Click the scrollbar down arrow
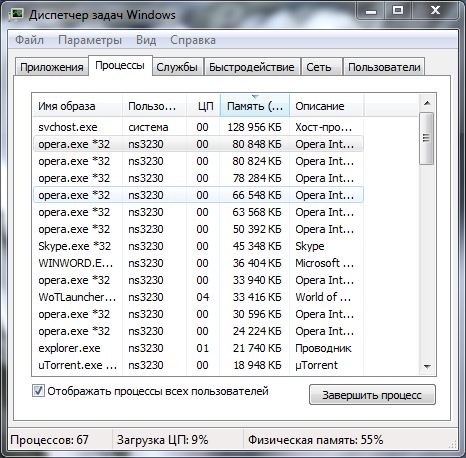 pyautogui.click(x=427, y=367)
